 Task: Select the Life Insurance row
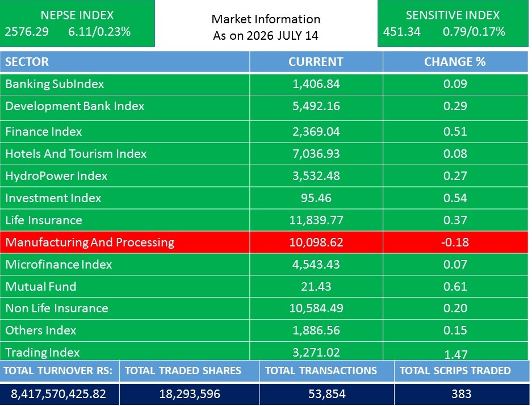pyautogui.click(x=264, y=220)
